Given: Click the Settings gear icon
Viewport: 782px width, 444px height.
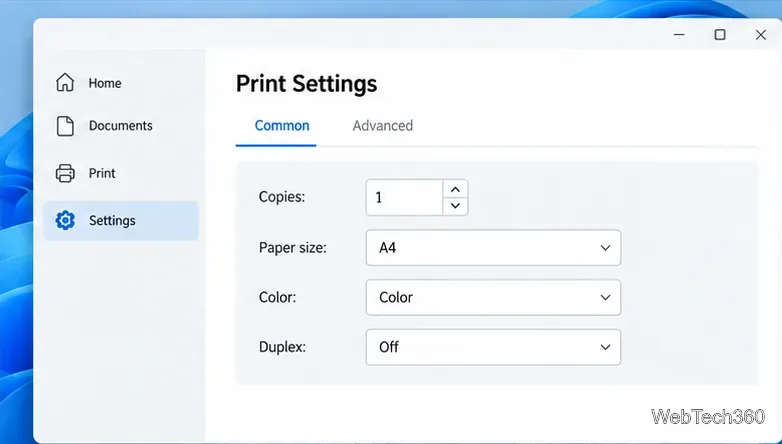Looking at the screenshot, I should [x=65, y=220].
